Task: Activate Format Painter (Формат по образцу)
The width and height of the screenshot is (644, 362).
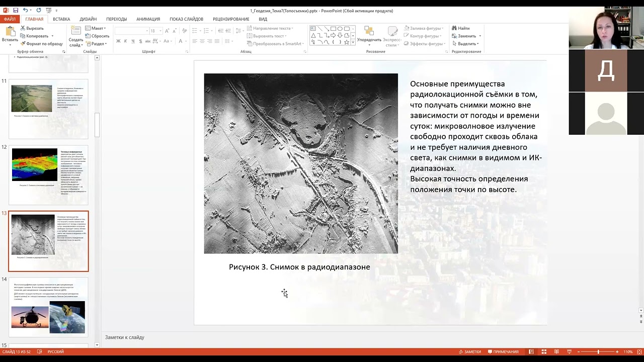Action: pyautogui.click(x=41, y=44)
